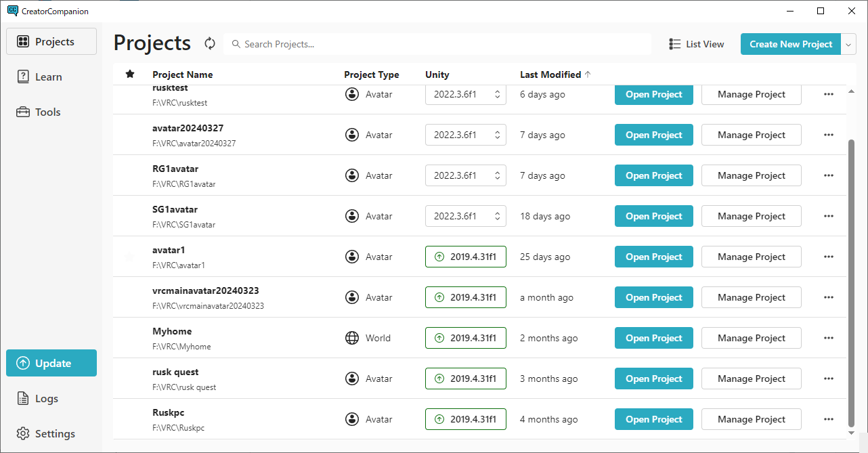Manage Project for Ruskpc
868x453 pixels.
[752, 419]
